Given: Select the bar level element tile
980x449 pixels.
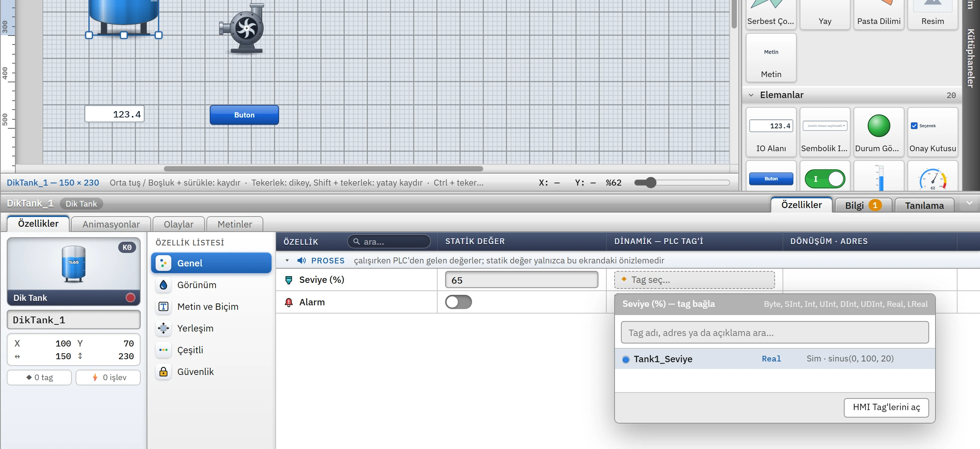Looking at the screenshot, I should pos(878,176).
